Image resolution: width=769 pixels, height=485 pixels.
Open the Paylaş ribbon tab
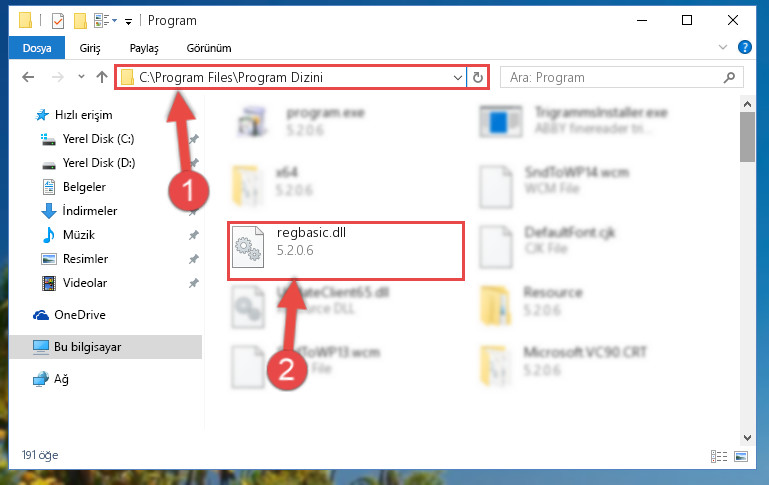pos(144,48)
